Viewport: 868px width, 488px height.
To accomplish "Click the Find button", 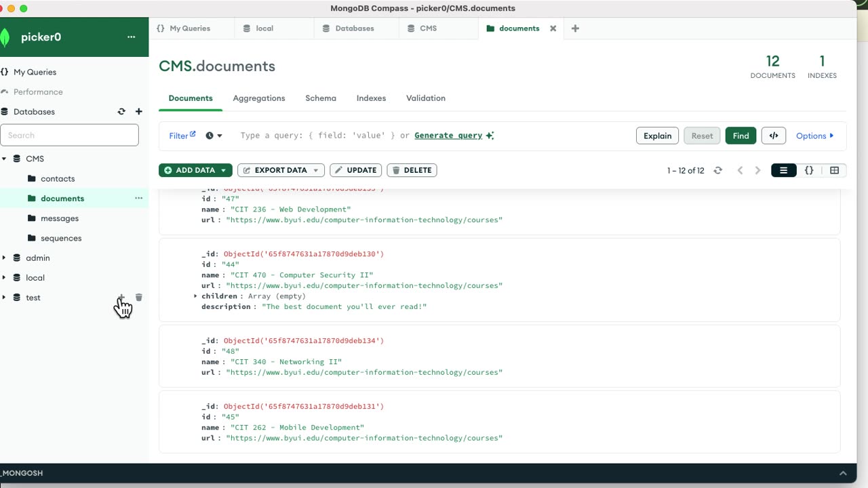I will tap(741, 136).
